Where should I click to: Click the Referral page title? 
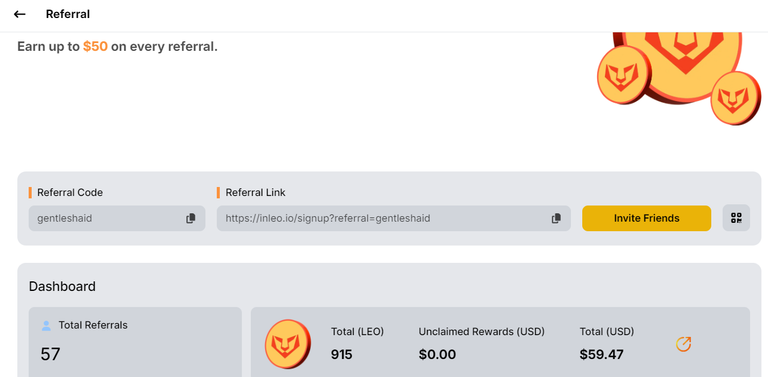pos(68,14)
